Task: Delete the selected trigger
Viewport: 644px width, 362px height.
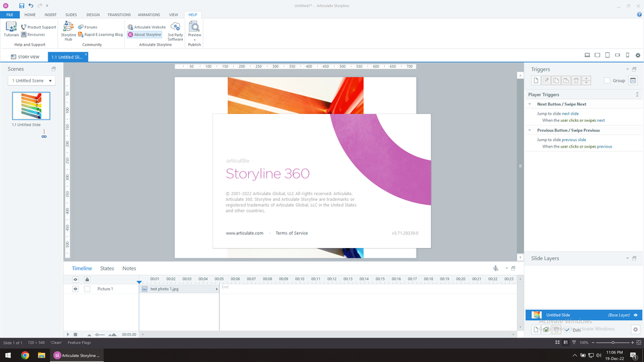Action: click(x=576, y=81)
